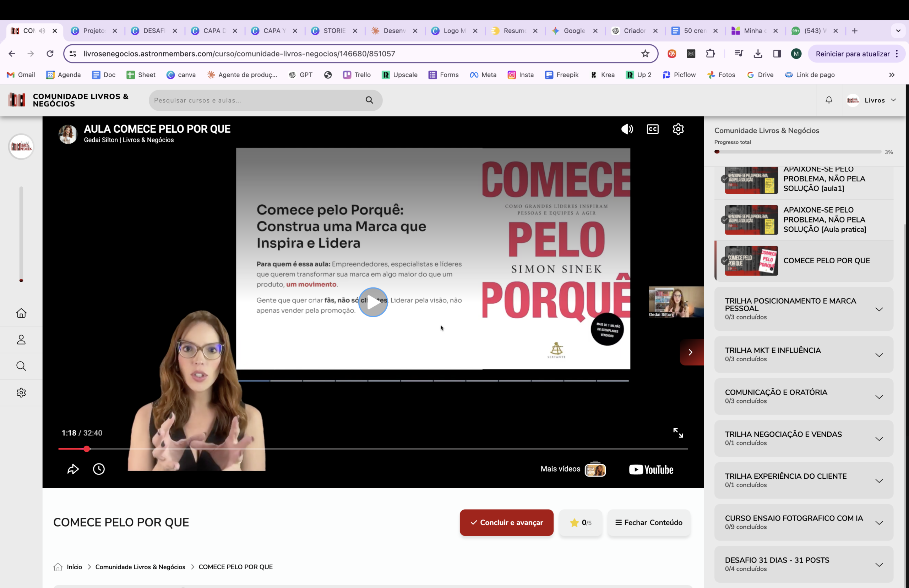Open the browser downloads icon

click(x=758, y=54)
